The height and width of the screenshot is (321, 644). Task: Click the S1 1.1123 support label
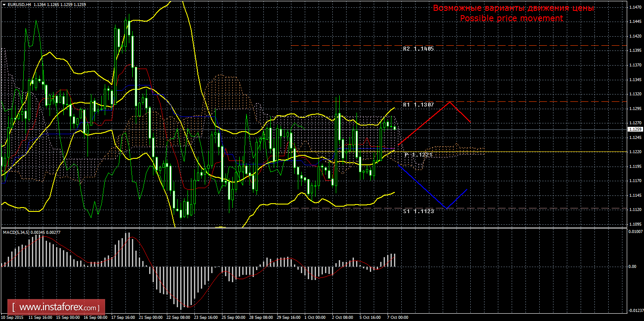click(418, 211)
